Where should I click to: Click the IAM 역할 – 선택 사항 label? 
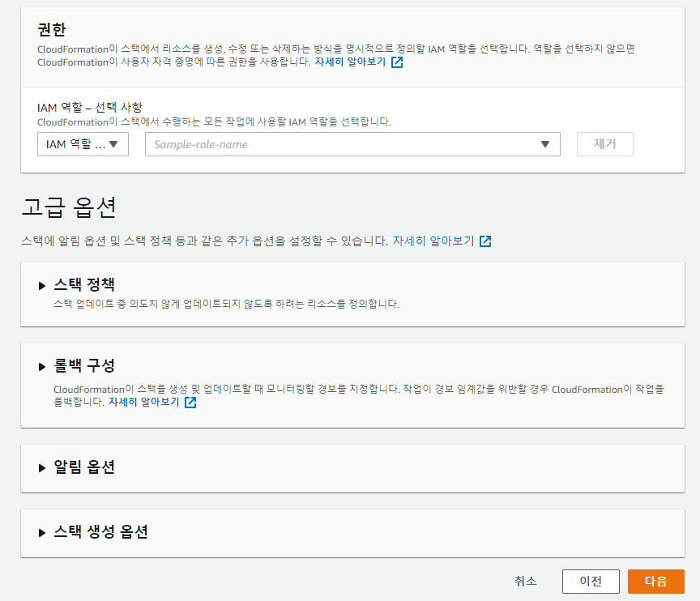tap(90, 108)
